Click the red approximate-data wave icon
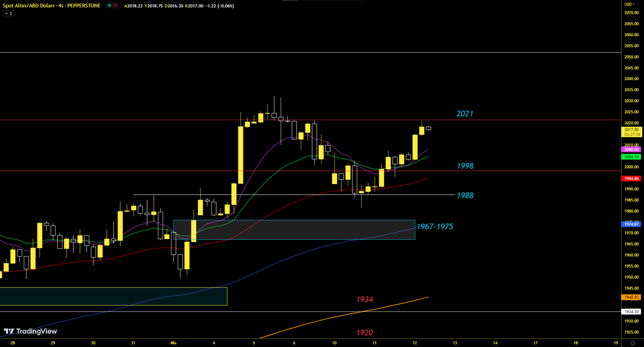 coord(115,5)
